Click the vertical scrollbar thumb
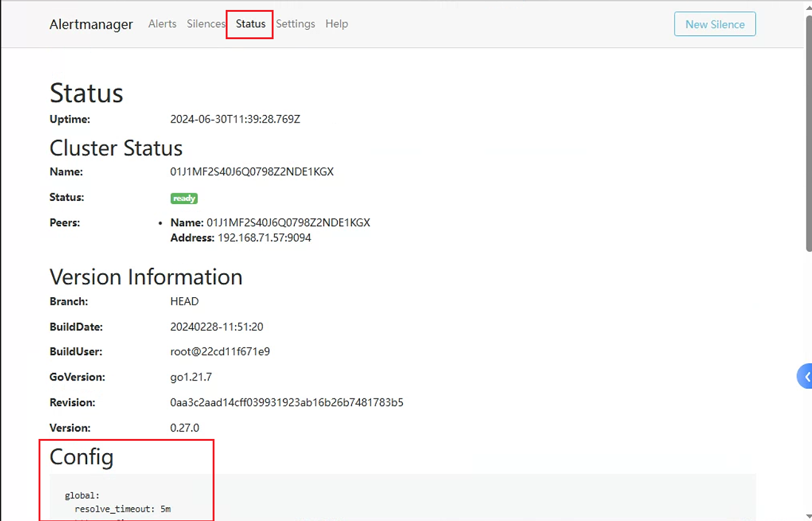812x521 pixels. (808, 134)
